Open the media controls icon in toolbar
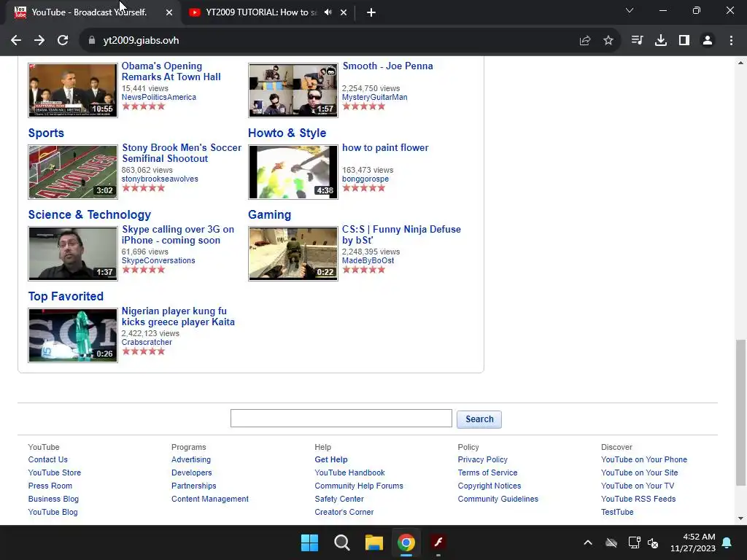Image resolution: width=747 pixels, height=560 pixels. tap(637, 41)
